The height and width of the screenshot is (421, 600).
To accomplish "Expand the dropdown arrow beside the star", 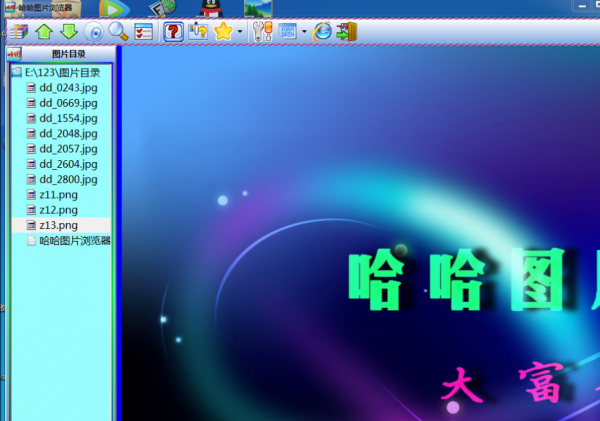I will [x=240, y=31].
